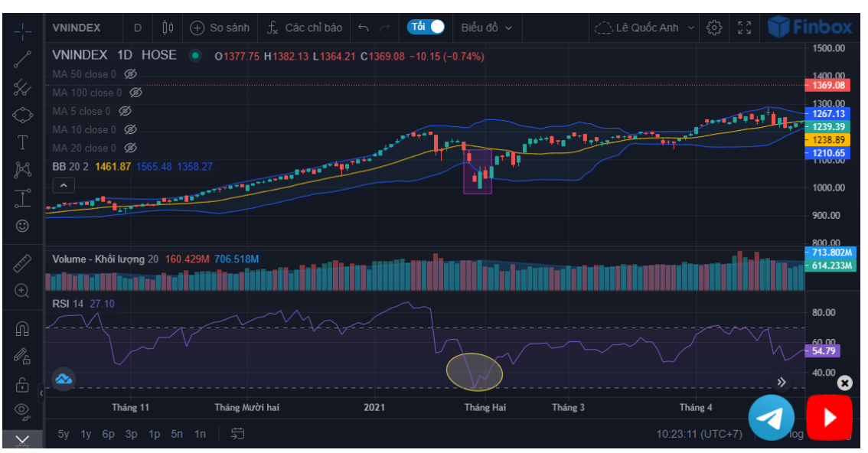The height and width of the screenshot is (453, 868).
Task: Select the ruler measure tool
Action: coord(22,263)
